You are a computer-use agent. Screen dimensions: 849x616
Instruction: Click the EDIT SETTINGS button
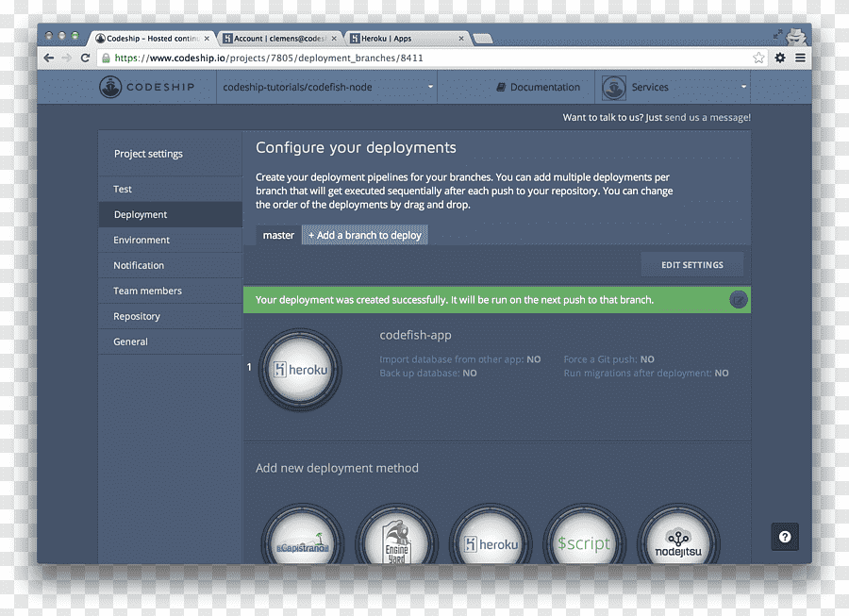(x=692, y=265)
